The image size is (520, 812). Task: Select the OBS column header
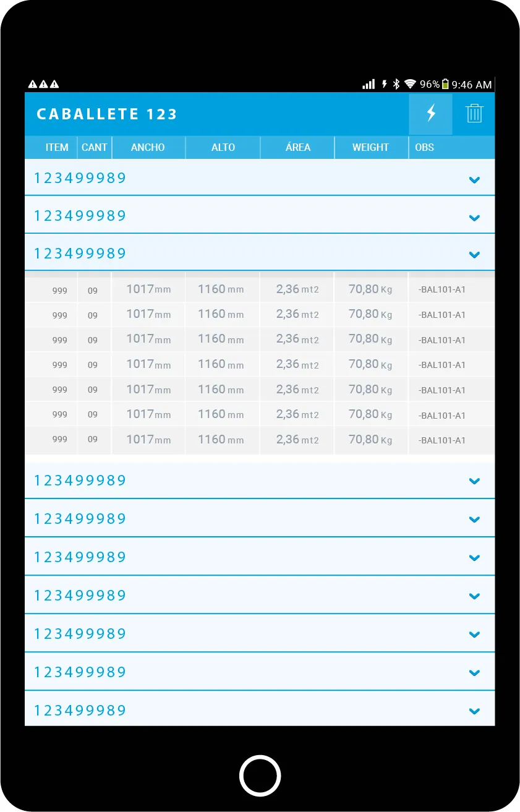(x=425, y=147)
